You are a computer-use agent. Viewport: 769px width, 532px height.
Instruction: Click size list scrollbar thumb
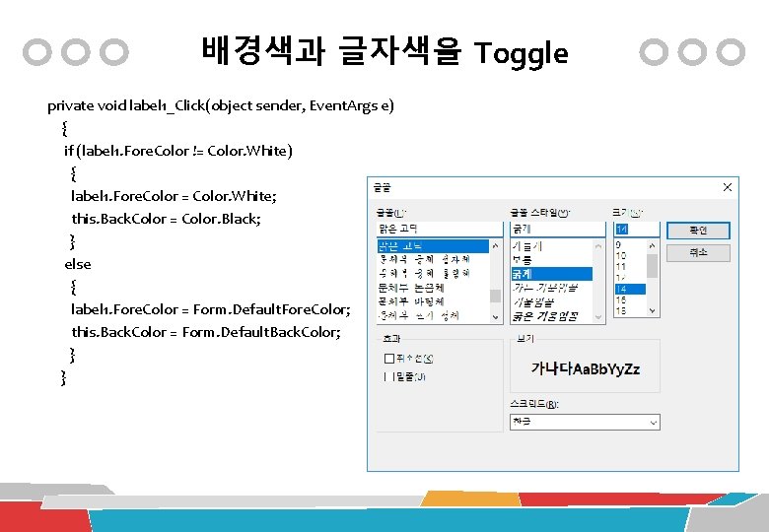tap(653, 266)
